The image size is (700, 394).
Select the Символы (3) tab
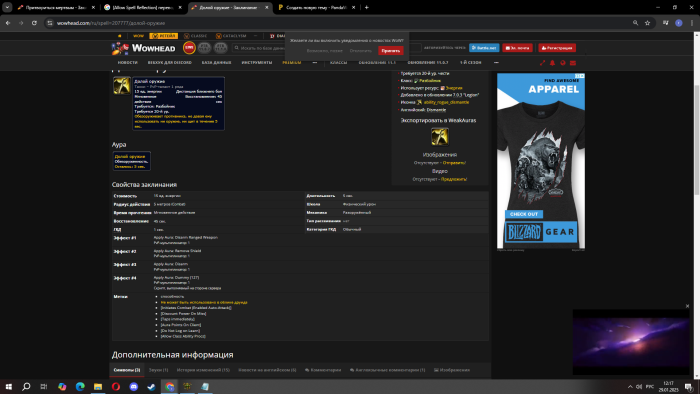point(127,370)
